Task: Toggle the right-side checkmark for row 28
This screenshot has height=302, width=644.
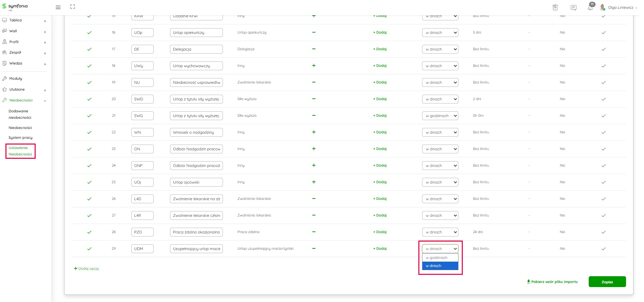Action: coord(603,232)
